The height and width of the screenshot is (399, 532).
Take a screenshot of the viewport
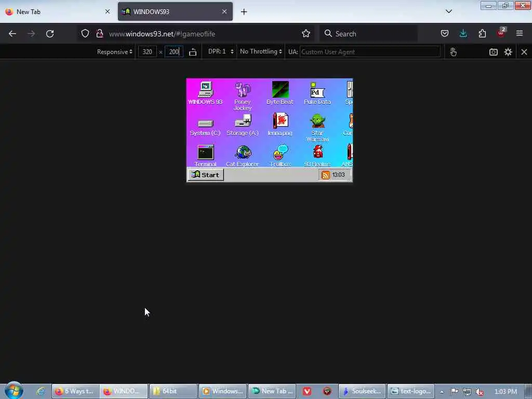[x=494, y=52]
